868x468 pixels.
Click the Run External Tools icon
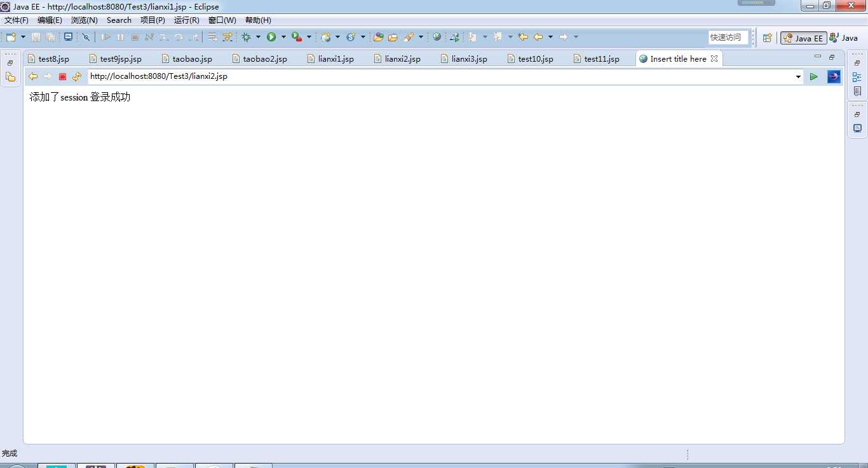pyautogui.click(x=297, y=38)
